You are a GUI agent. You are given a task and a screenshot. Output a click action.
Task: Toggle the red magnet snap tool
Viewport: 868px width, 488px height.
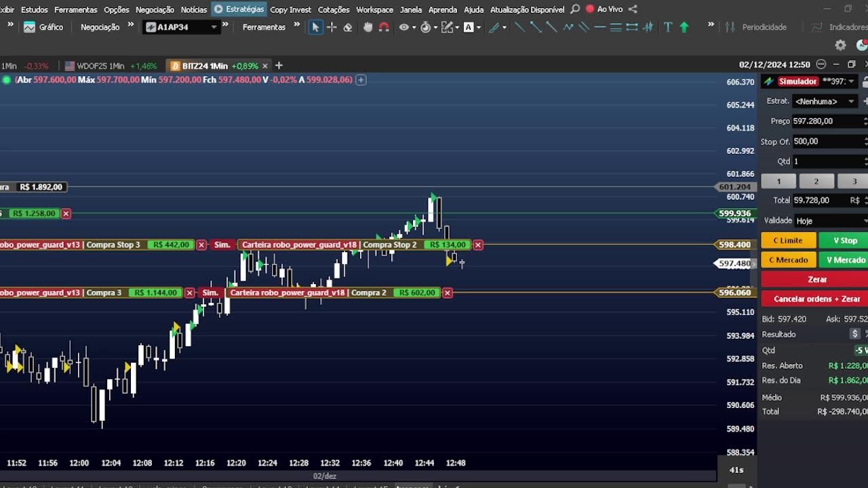[384, 27]
